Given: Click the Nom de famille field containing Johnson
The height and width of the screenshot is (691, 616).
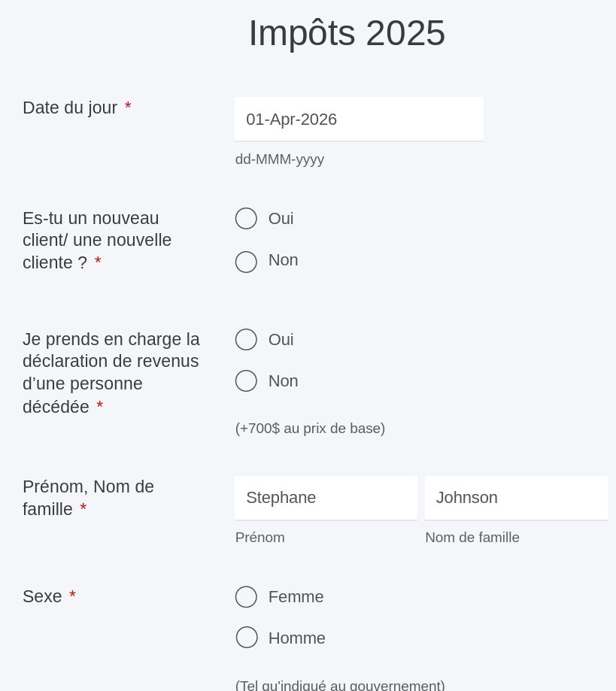Looking at the screenshot, I should [x=516, y=498].
